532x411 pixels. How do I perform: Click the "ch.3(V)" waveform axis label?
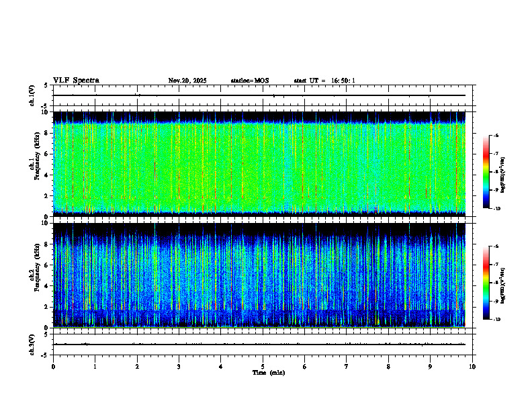click(x=32, y=345)
